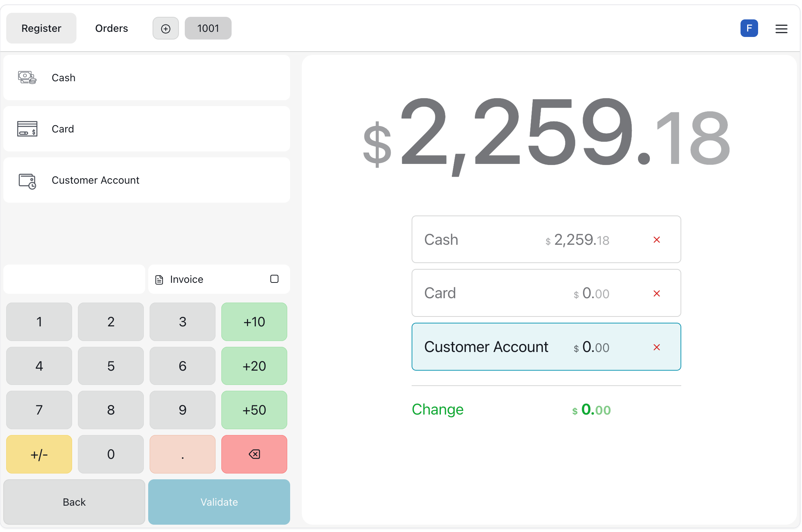Choose the Card payment method

click(x=146, y=129)
